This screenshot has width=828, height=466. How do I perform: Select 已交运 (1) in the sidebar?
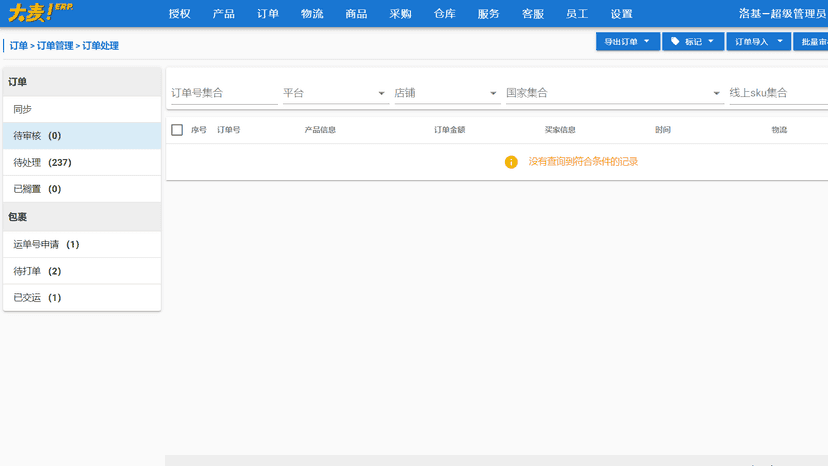[82, 297]
